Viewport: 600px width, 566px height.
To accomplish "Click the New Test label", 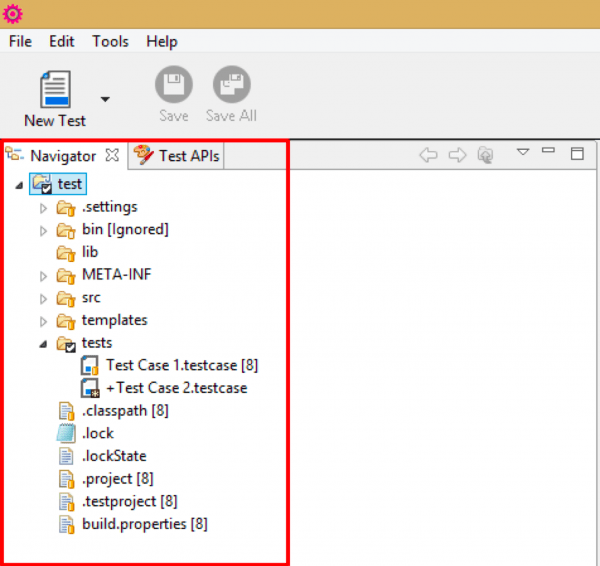I will (55, 121).
